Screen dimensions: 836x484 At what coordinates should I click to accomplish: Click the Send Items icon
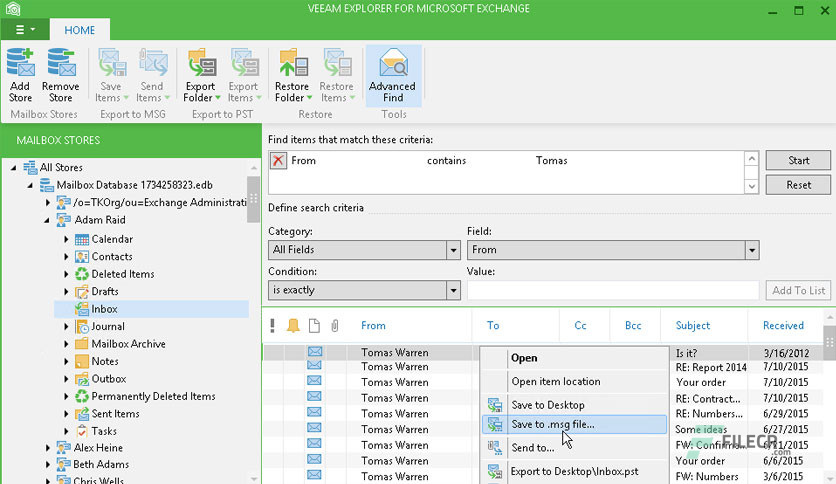[x=153, y=62]
